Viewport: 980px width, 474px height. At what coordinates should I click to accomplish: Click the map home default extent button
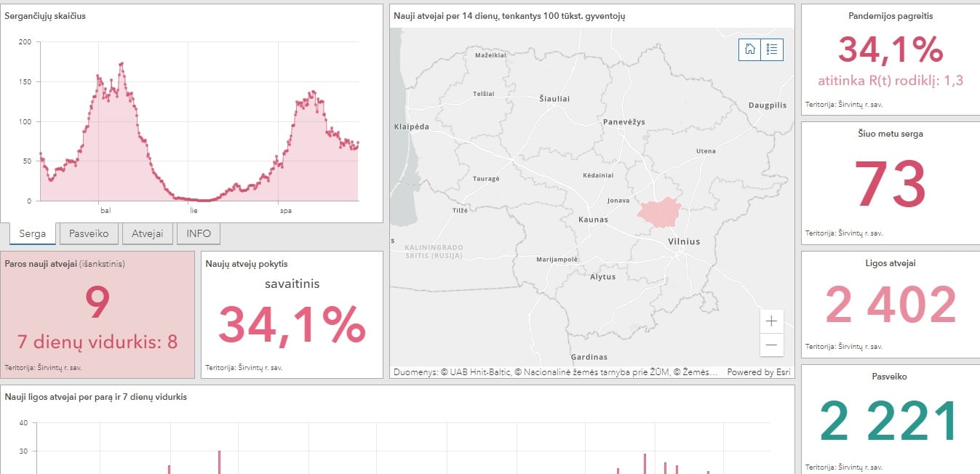[x=749, y=49]
